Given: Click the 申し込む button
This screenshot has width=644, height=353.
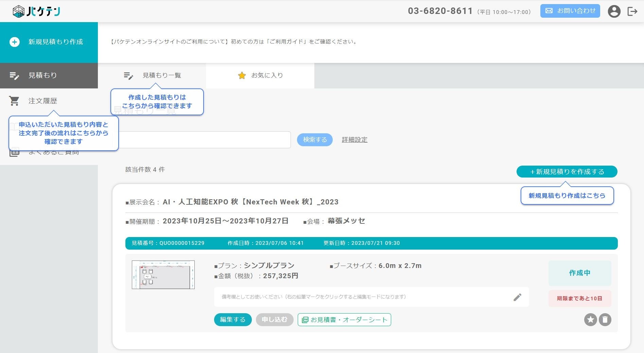Looking at the screenshot, I should click(275, 320).
